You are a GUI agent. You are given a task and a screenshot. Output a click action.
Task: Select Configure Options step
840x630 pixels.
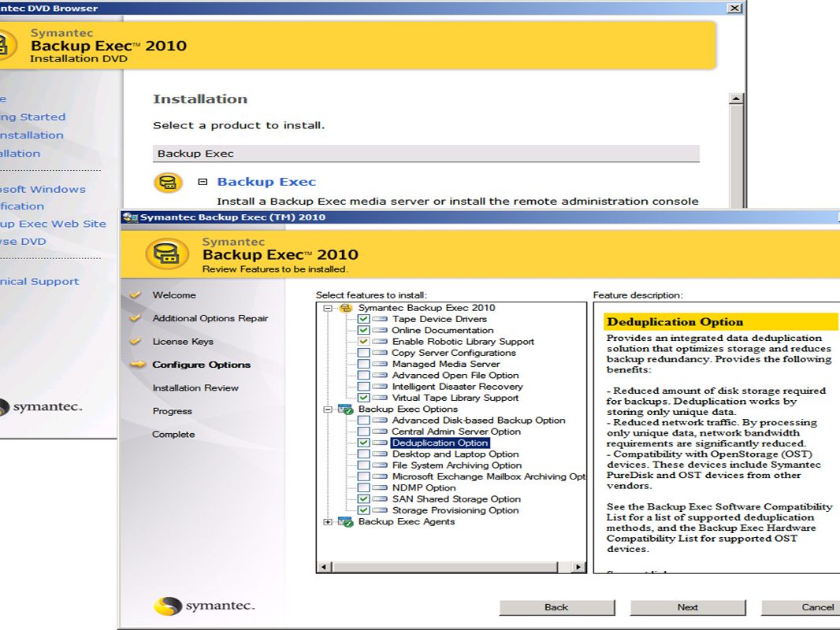(x=202, y=365)
